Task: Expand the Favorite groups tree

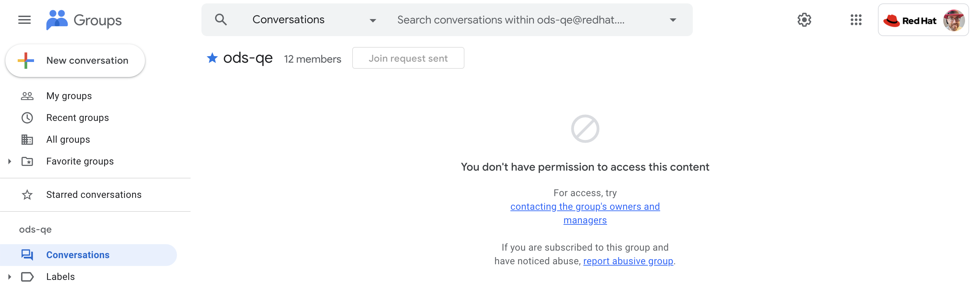Action: [x=10, y=161]
